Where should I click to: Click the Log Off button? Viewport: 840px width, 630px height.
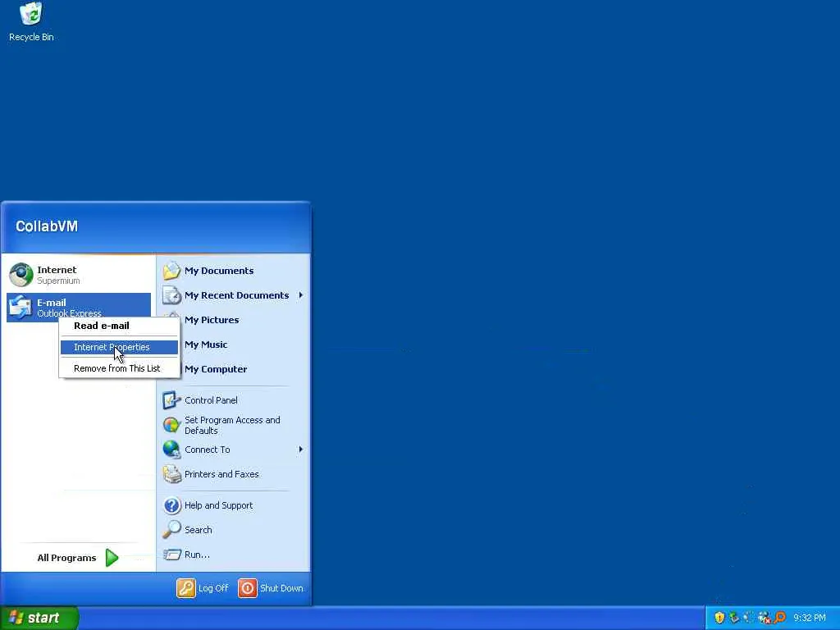(x=203, y=588)
